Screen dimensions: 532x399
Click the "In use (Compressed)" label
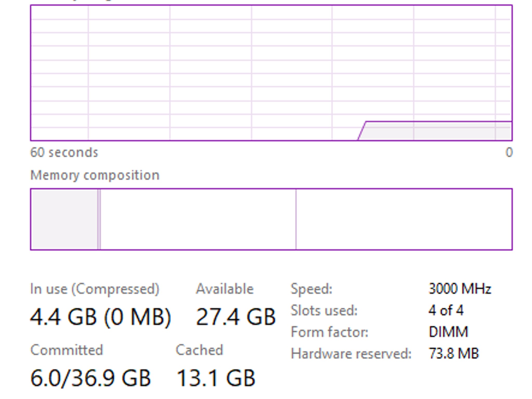[x=95, y=289]
